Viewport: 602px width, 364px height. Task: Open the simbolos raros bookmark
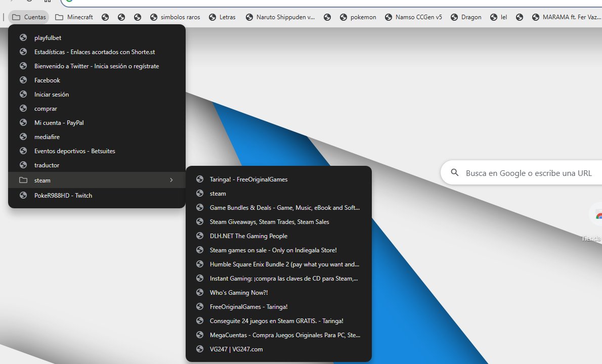click(x=175, y=17)
